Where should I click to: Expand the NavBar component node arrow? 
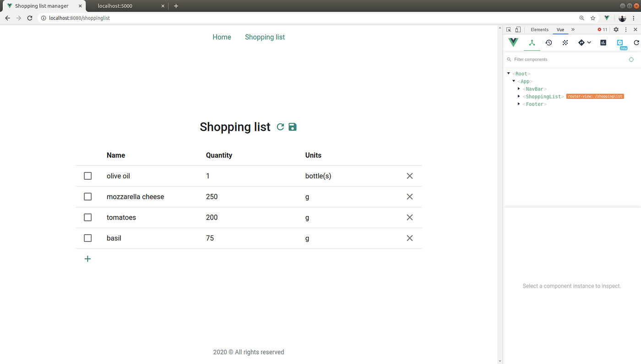[519, 89]
